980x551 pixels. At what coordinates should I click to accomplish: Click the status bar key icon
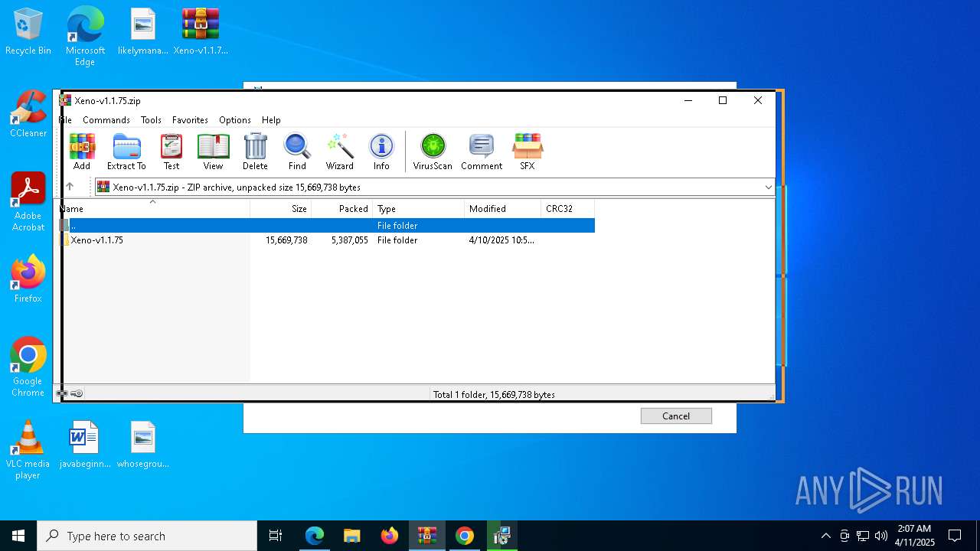(x=77, y=393)
